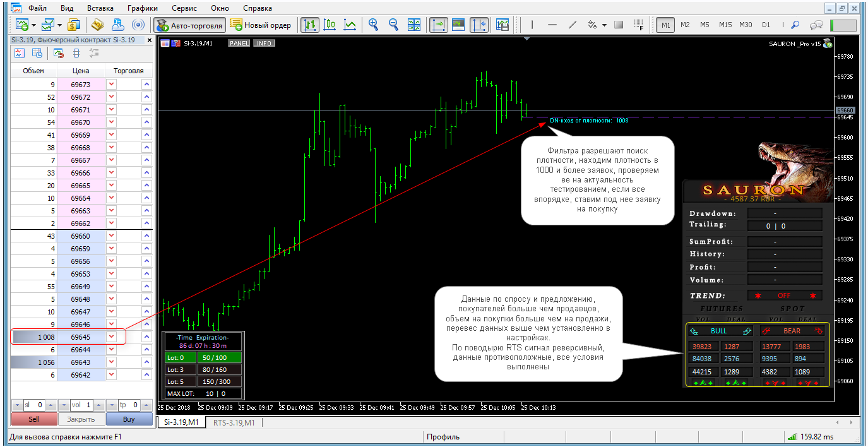This screenshot has width=868, height=447.
Task: Expand the profiles dropdown arrow in toolbar
Action: (x=59, y=25)
